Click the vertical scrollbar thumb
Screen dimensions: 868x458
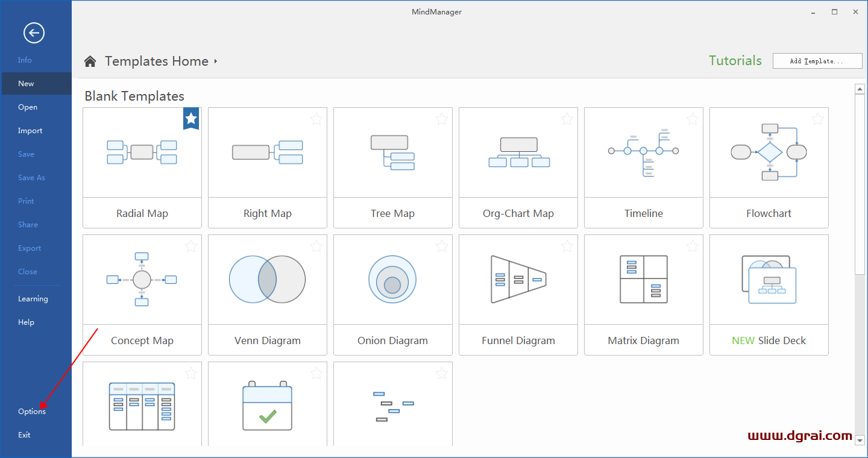860,184
